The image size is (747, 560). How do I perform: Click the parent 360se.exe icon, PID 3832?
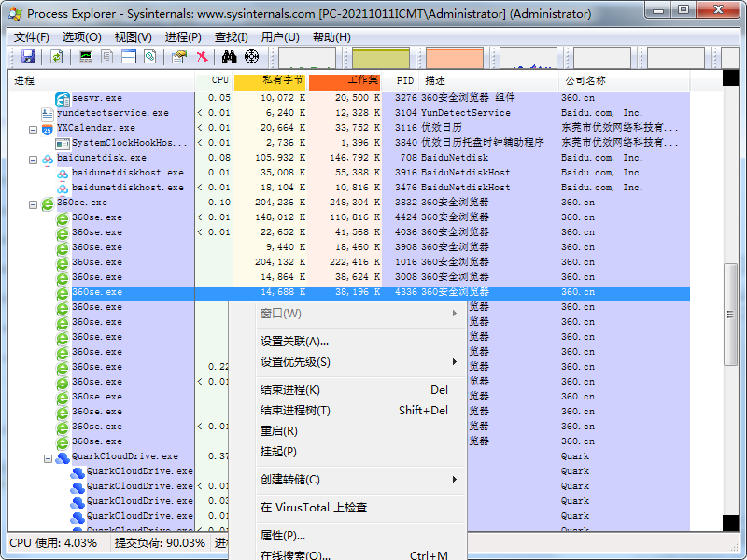[48, 203]
